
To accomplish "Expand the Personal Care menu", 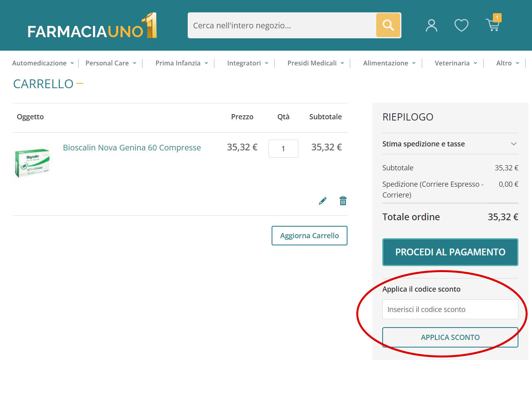I will tap(111, 63).
